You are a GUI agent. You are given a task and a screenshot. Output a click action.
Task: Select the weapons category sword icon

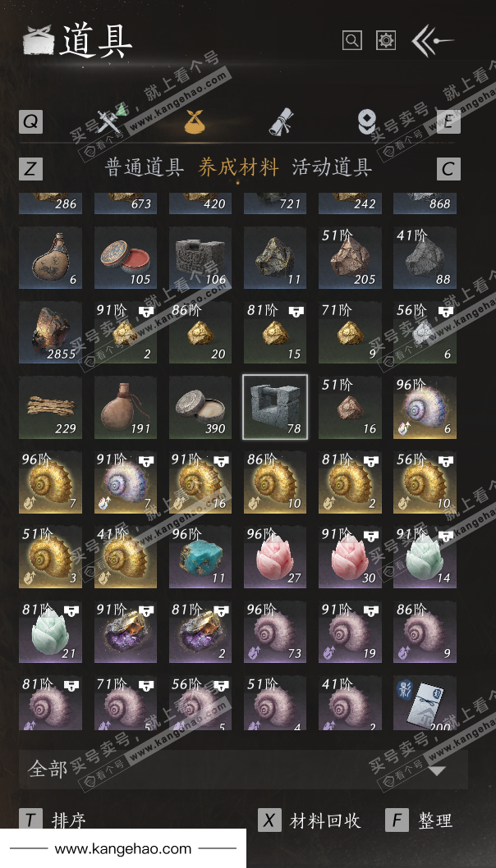(x=111, y=120)
